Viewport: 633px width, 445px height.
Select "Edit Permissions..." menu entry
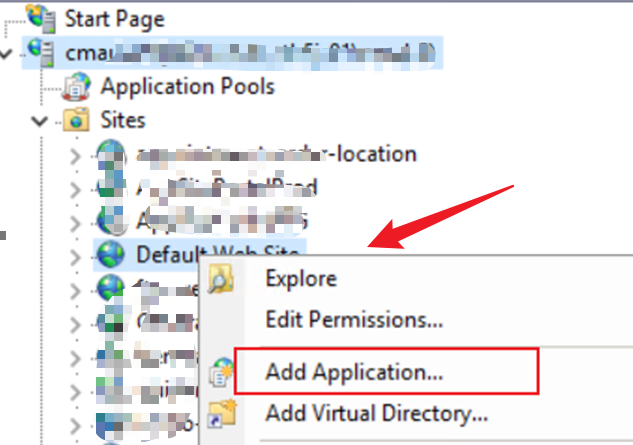[354, 320]
